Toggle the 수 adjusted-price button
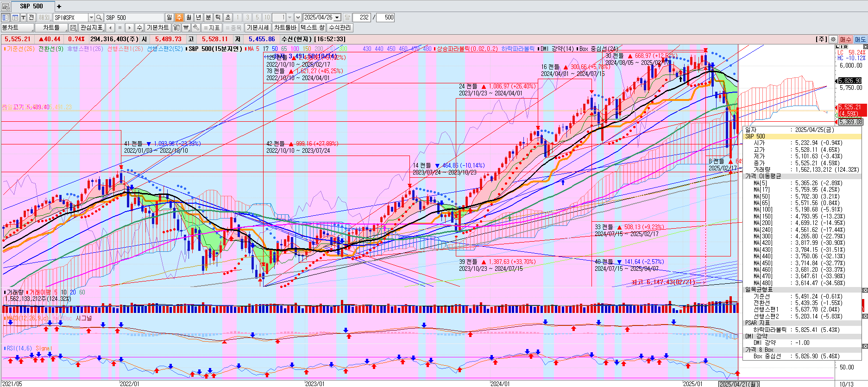Image resolution: width=868 pixels, height=387 pixels. tap(139, 28)
